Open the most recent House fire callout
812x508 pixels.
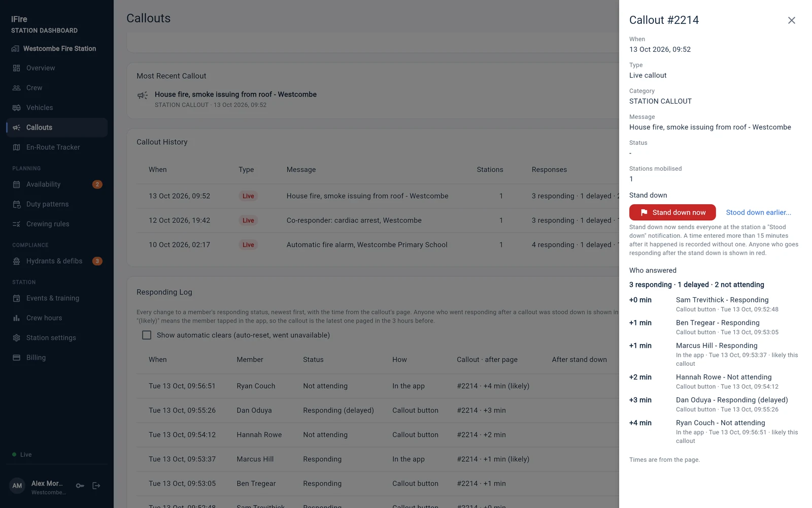(235, 94)
